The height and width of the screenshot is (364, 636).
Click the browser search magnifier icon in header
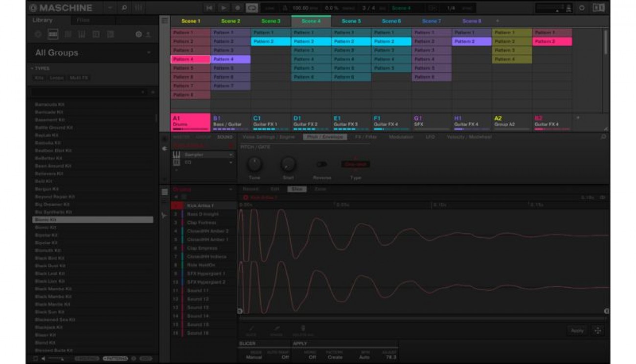(x=124, y=8)
